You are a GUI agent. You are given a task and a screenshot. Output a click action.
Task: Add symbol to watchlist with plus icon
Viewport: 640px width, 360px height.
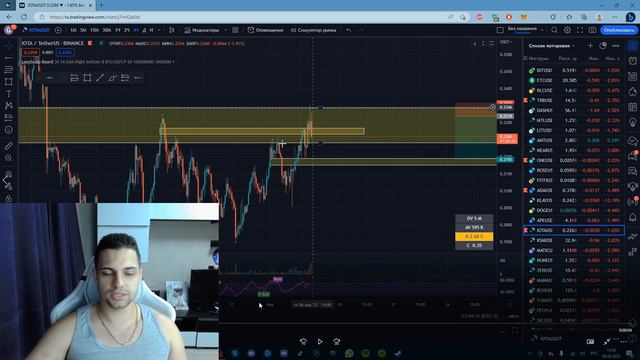point(590,46)
